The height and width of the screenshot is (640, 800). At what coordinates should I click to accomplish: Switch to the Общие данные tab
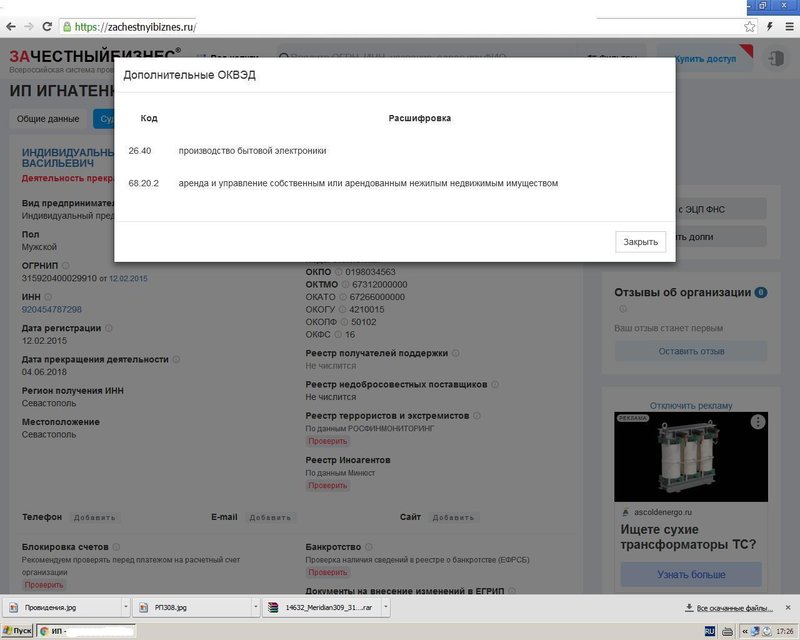coord(48,119)
